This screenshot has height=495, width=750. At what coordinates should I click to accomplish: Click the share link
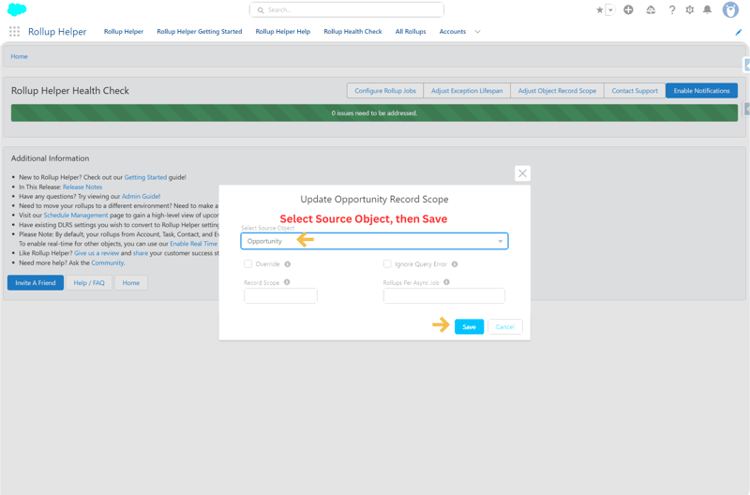140,253
